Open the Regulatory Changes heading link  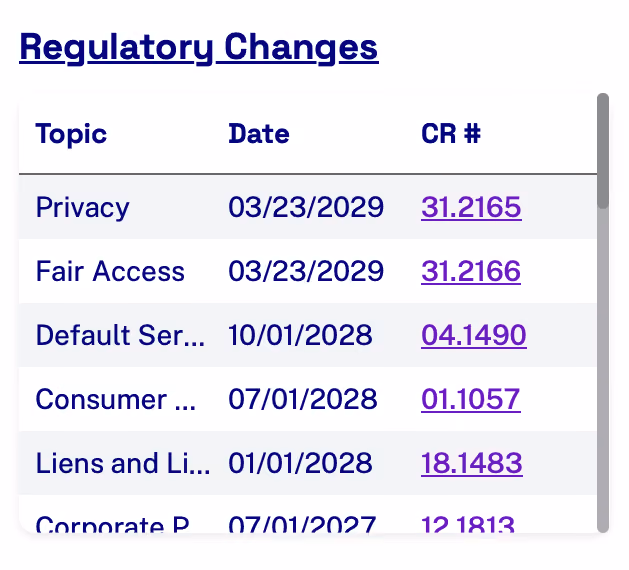pyautogui.click(x=199, y=47)
